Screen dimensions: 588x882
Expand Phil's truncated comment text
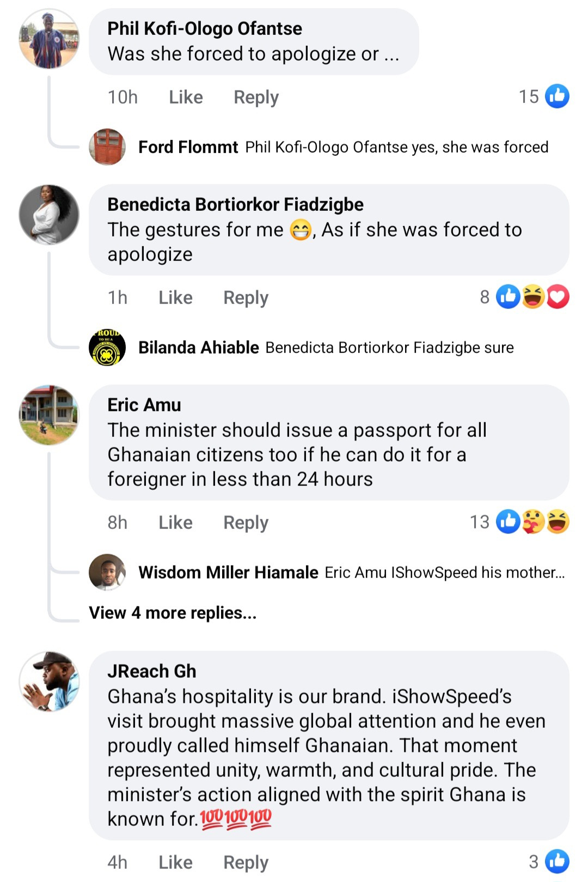click(x=391, y=54)
